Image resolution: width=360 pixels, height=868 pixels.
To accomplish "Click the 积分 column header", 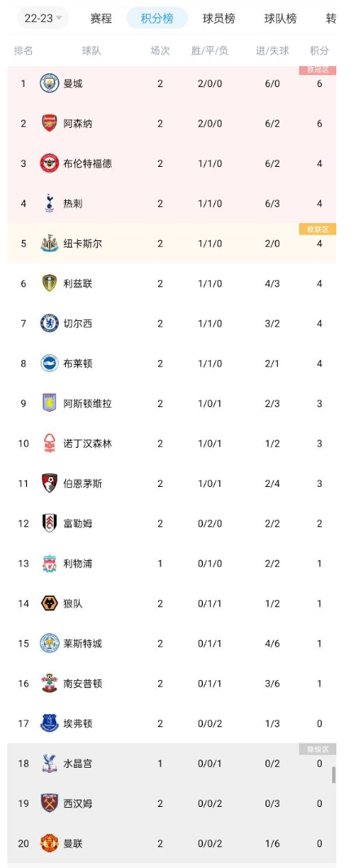I will point(319,50).
